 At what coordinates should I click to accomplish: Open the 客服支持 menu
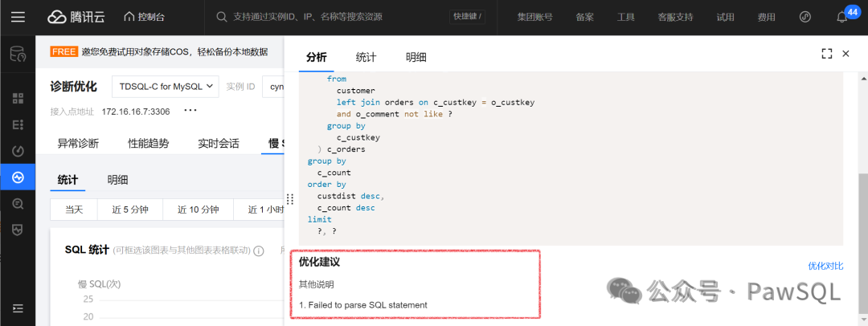675,17
